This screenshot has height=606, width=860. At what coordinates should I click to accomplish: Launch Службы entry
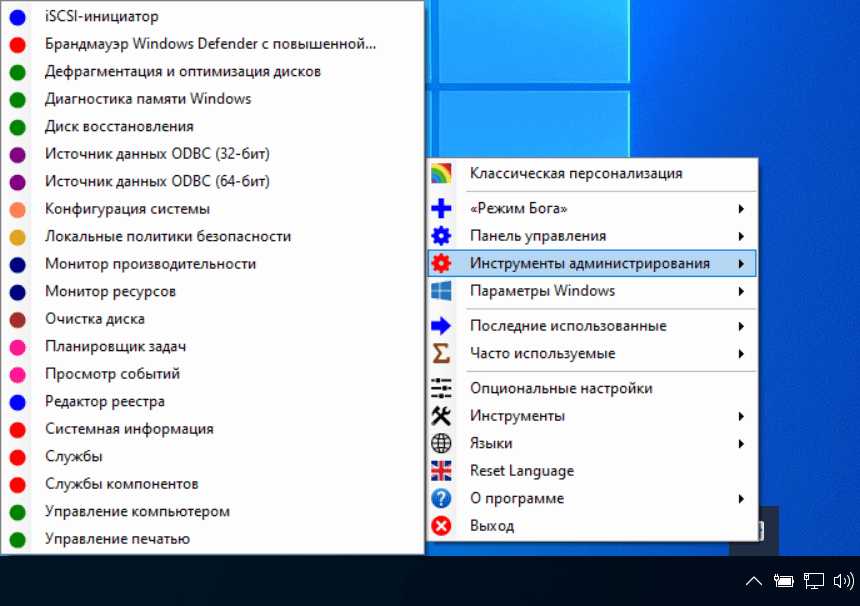[212, 457]
